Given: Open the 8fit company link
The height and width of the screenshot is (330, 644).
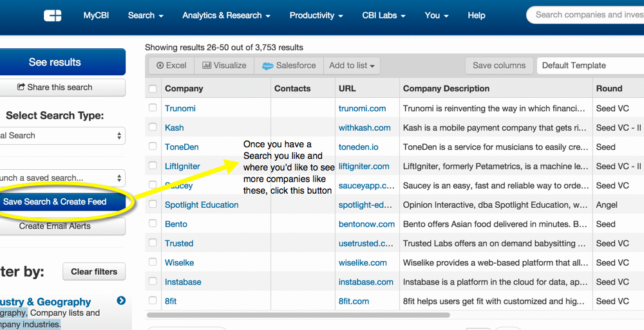Looking at the screenshot, I should coord(171,301).
